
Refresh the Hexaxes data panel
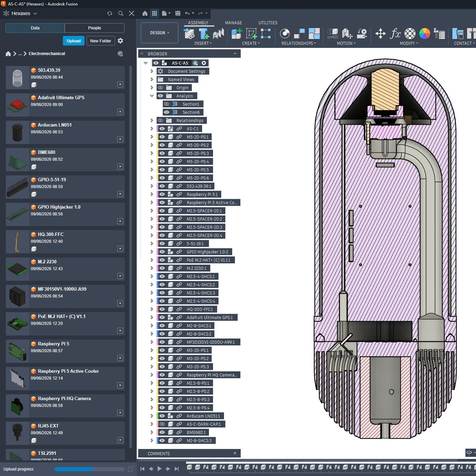pos(109,13)
